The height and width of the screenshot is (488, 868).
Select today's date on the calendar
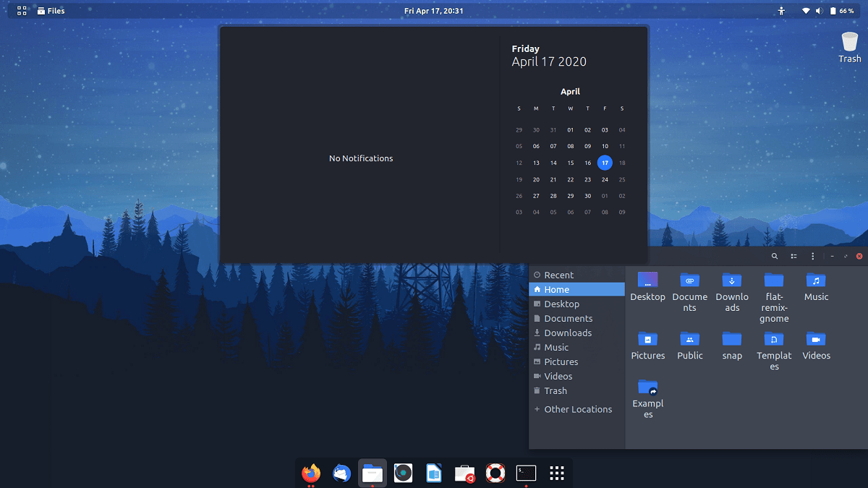[605, 163]
